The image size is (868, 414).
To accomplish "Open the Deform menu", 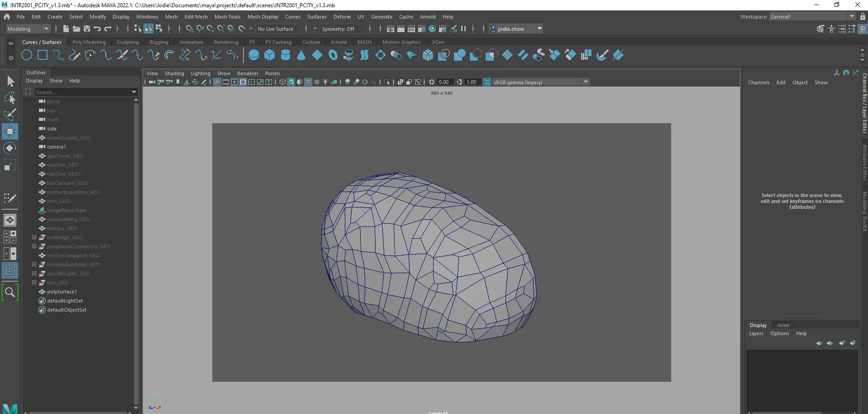I will 342,17.
